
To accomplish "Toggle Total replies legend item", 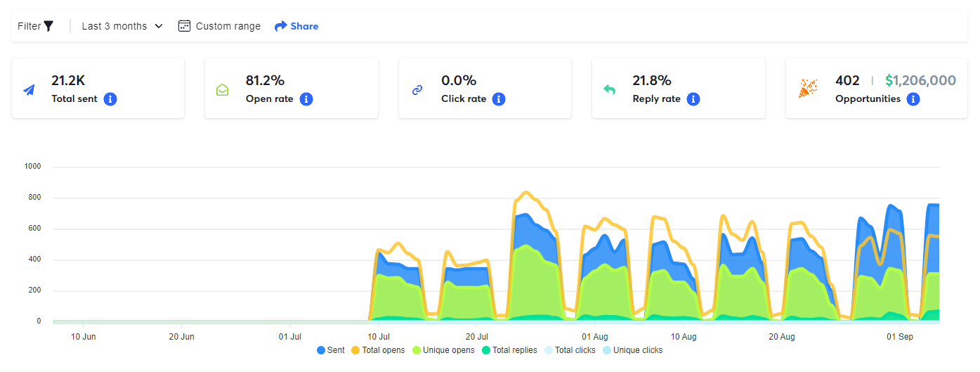I will (510, 350).
